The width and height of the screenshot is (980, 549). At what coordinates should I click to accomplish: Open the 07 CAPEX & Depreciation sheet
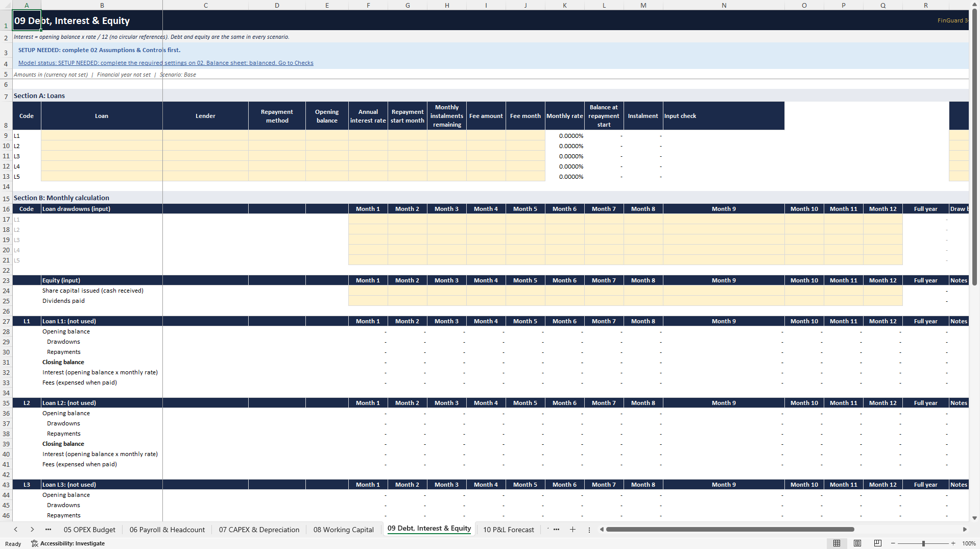tap(259, 530)
